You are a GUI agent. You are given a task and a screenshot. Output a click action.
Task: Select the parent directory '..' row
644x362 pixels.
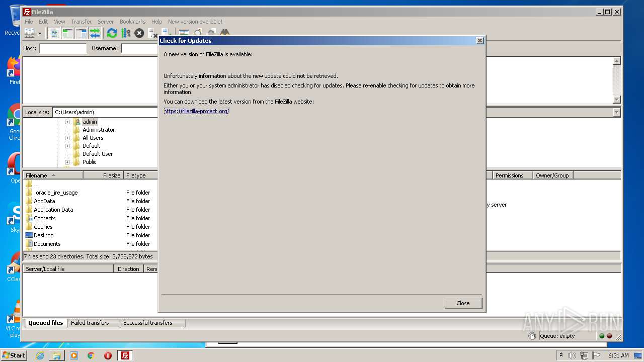pyautogui.click(x=91, y=184)
